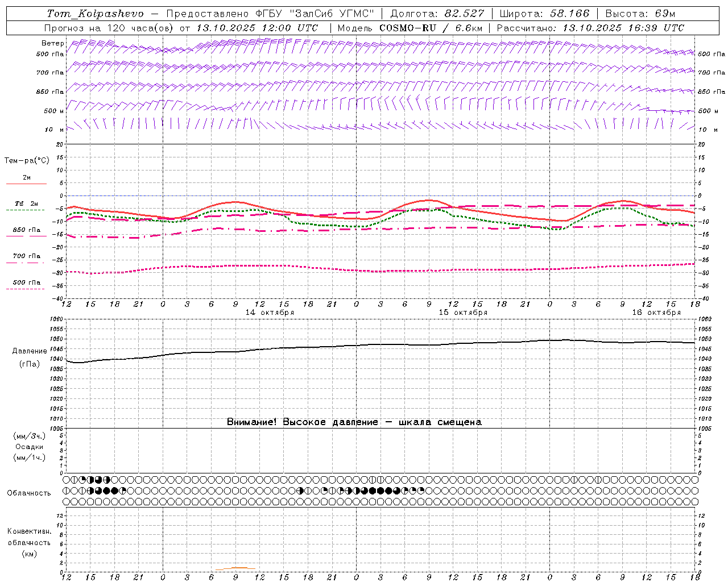Click the 15 октября date label
Screen dimensions: 728x582
click(463, 313)
